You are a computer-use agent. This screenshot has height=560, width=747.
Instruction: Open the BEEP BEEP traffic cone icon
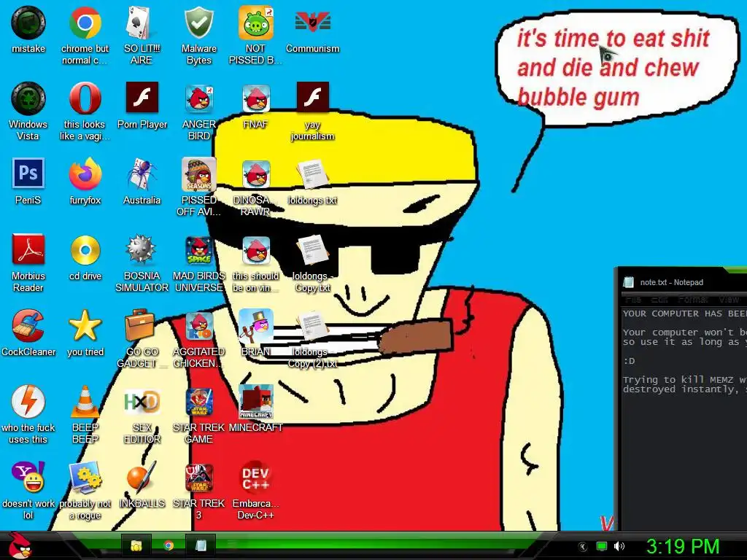click(x=85, y=402)
